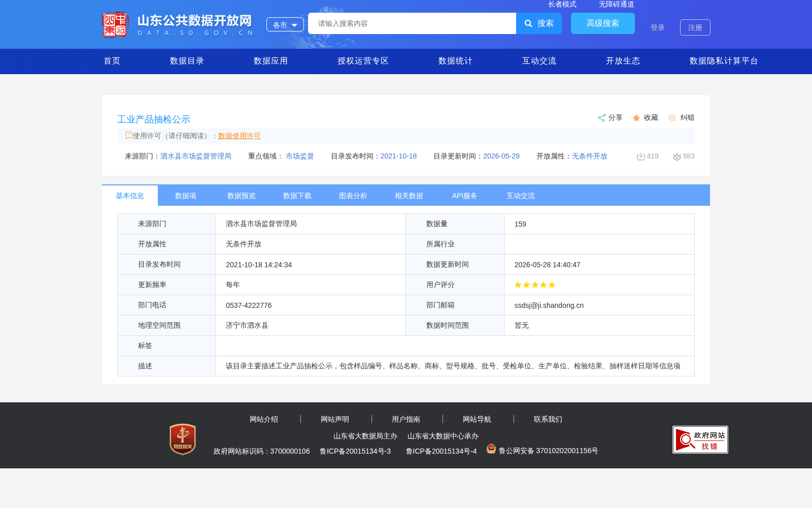Click the 党政机关 badge in footer
The height and width of the screenshot is (508, 812).
pos(183,439)
